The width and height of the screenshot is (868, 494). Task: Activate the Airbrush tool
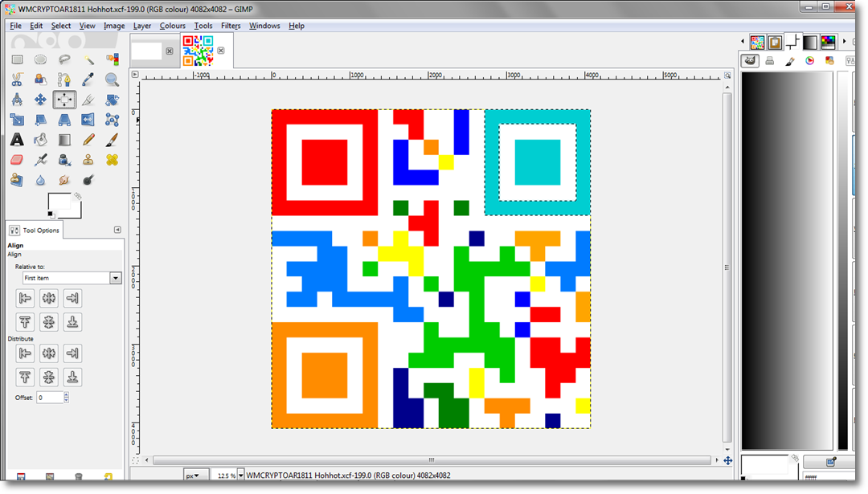click(x=40, y=160)
